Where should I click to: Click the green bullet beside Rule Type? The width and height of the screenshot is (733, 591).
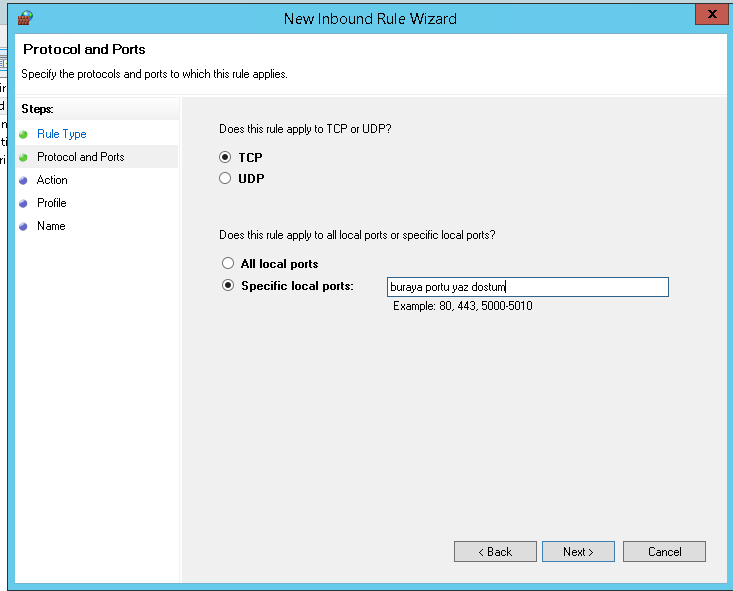tap(23, 135)
